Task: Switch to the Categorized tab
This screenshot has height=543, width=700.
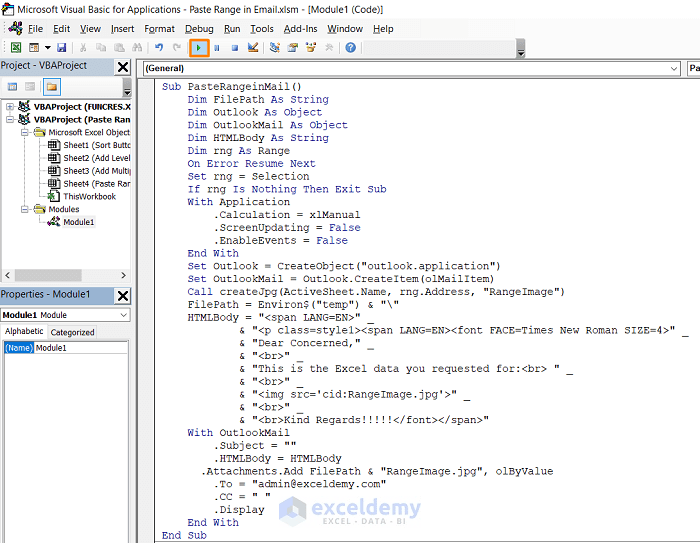Action: coord(72,332)
